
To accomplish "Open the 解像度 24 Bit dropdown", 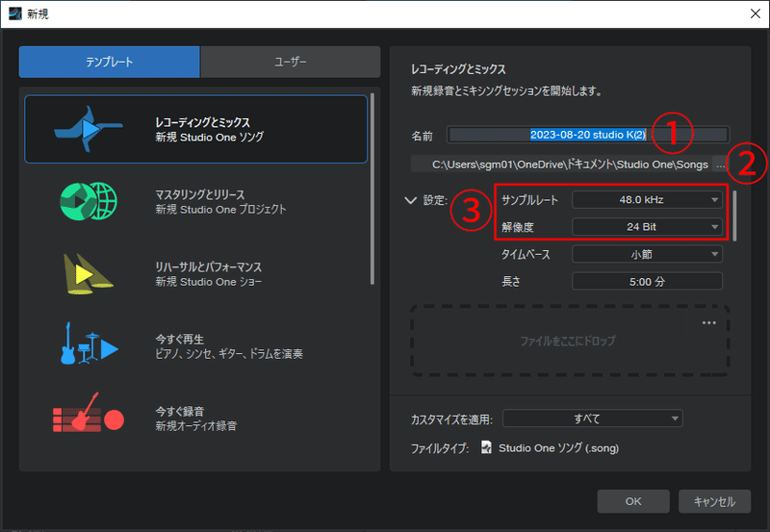I will [647, 227].
